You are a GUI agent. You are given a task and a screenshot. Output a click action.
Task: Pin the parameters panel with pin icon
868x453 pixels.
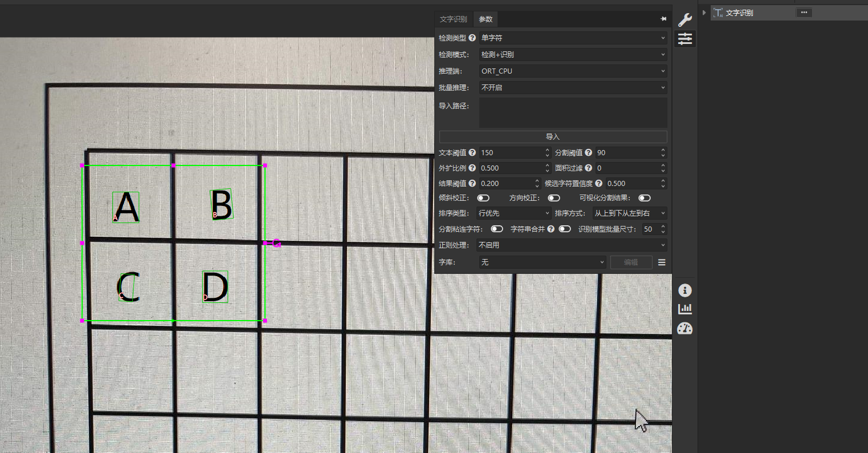[663, 19]
